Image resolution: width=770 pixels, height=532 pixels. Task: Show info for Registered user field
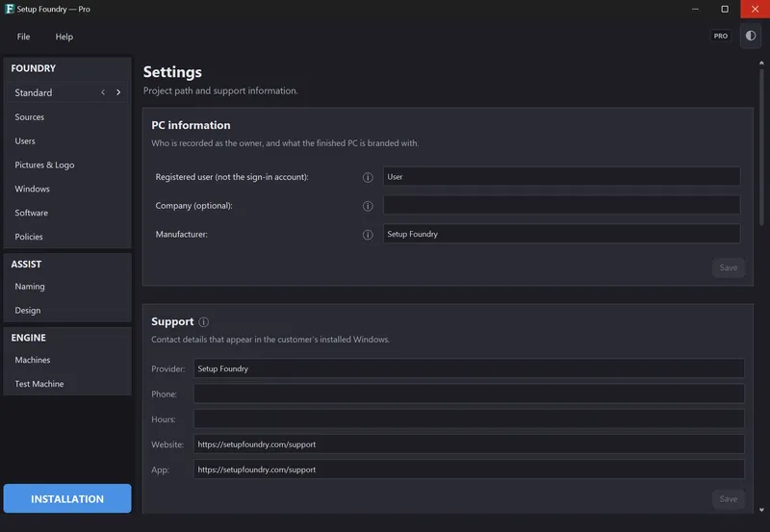[368, 177]
